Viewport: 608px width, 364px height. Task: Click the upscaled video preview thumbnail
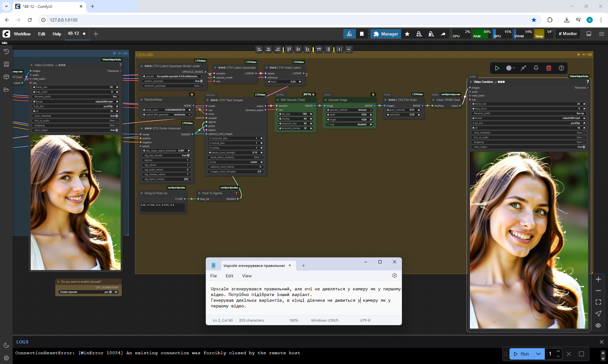529,240
